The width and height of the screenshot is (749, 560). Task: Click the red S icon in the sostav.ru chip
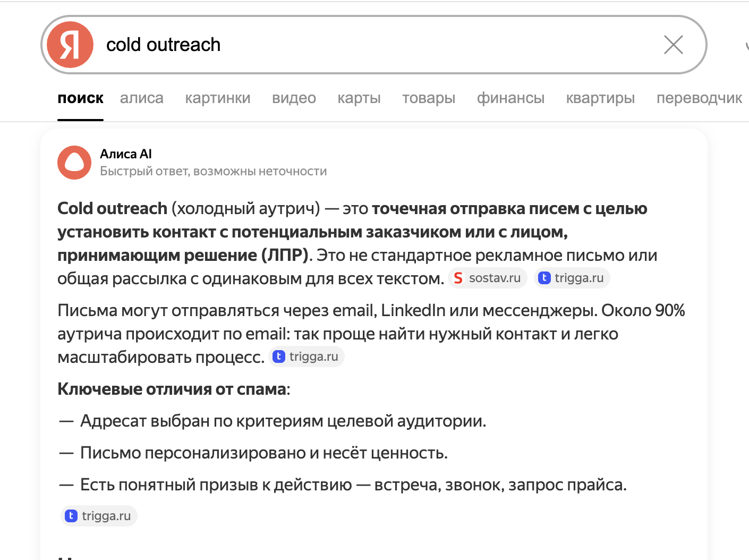coord(458,278)
